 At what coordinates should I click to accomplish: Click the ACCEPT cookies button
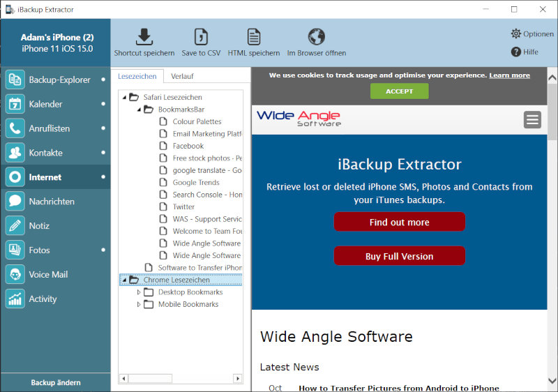(399, 91)
